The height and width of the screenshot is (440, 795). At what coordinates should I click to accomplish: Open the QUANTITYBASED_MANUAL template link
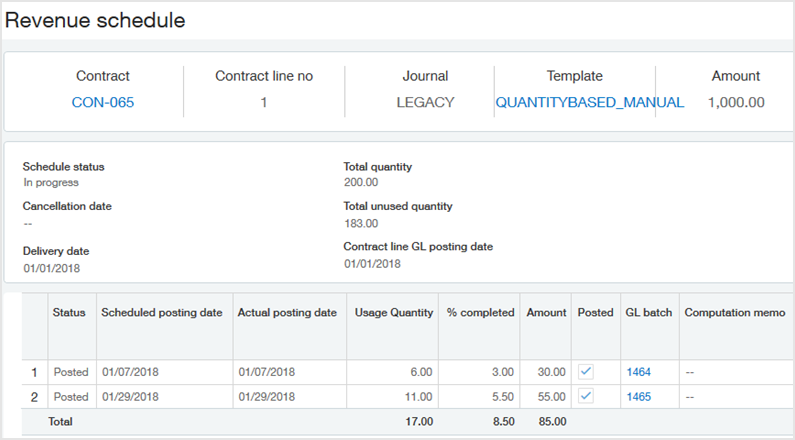(x=589, y=102)
